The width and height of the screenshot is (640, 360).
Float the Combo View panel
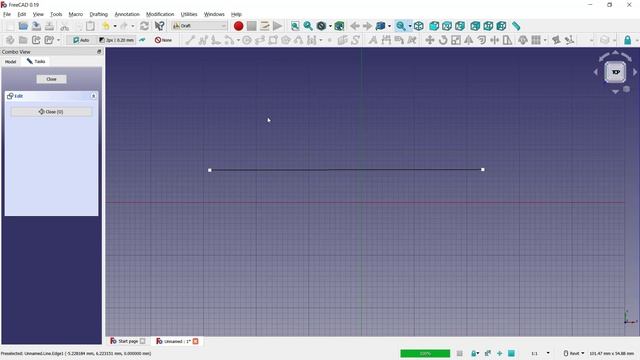[x=99, y=52]
